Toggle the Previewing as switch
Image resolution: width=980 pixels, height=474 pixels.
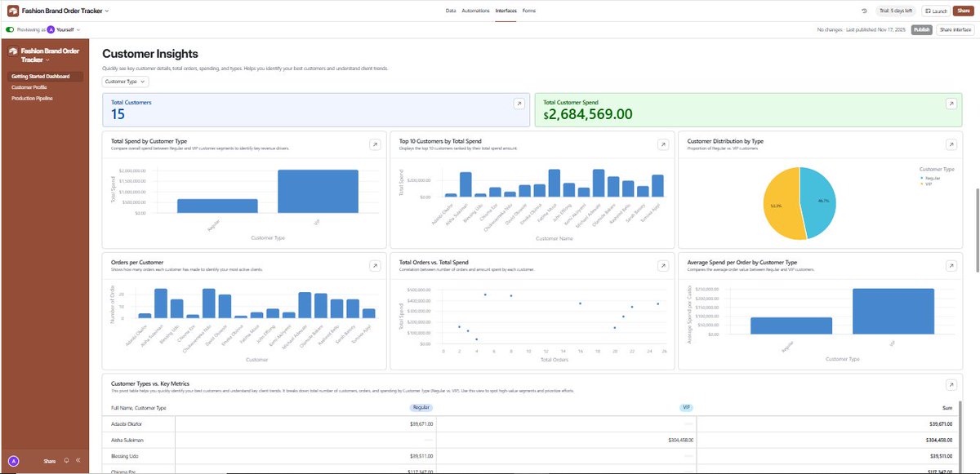[10, 29]
